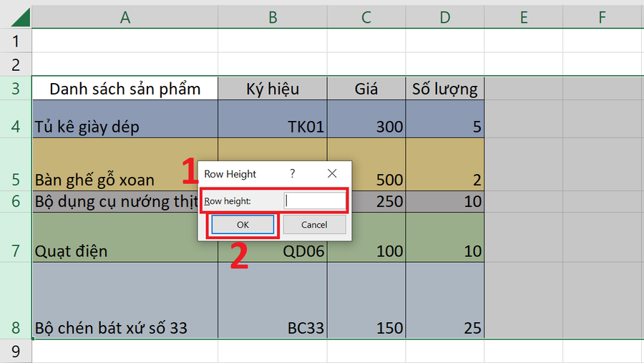The image size is (644, 363).
Task: Click quantity cell '5'
Action: tap(445, 119)
